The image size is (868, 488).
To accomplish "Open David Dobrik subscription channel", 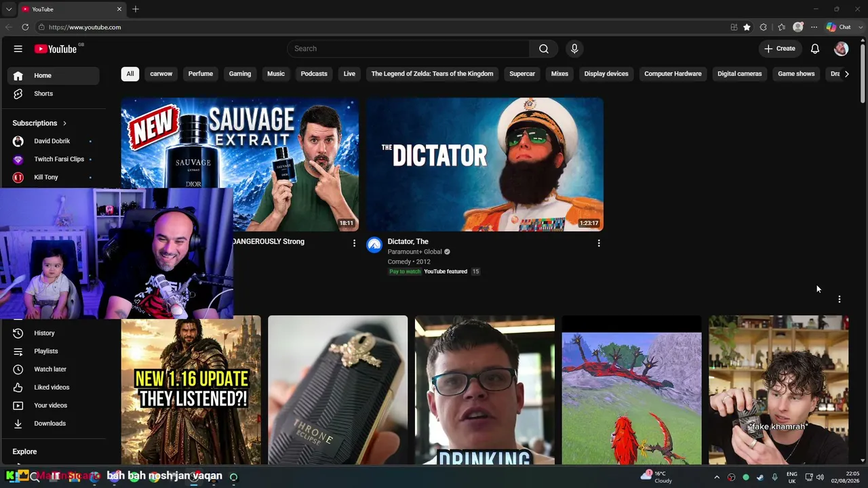I will [x=54, y=141].
